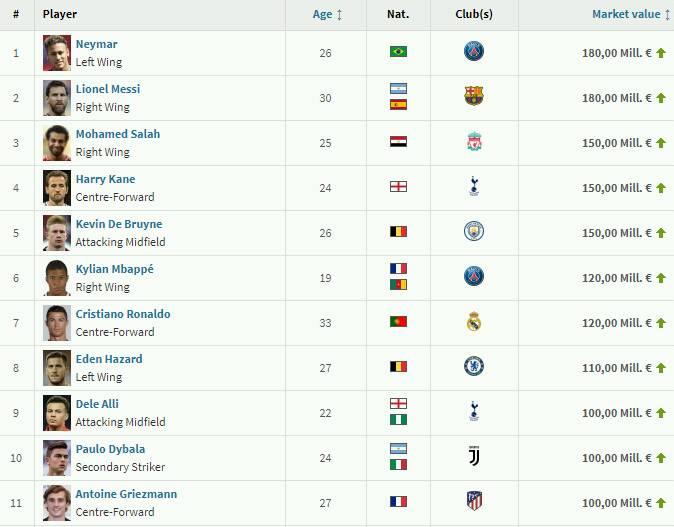Select the Chelsea club crest icon
The width and height of the screenshot is (674, 527).
[474, 367]
